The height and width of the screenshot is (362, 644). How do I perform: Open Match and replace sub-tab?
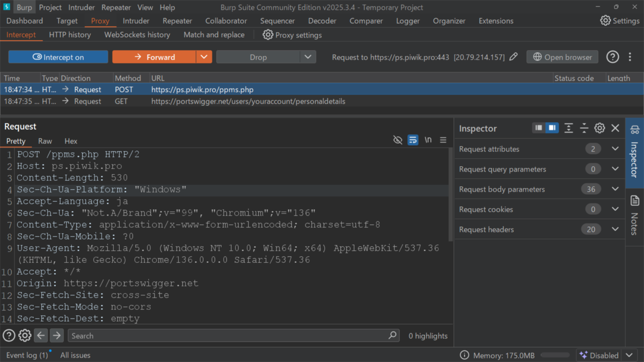coord(214,35)
